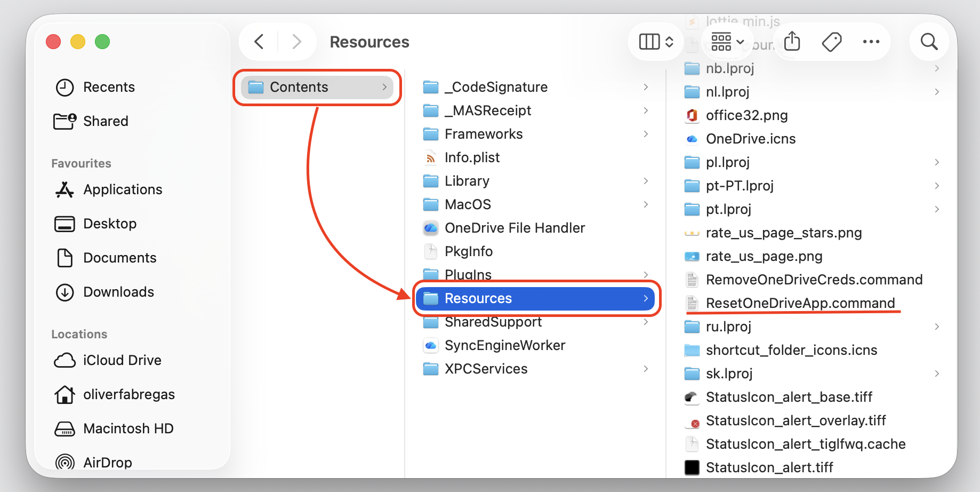Select ResetOneDriveApp.command
Viewport: 980px width, 492px height.
(812, 303)
